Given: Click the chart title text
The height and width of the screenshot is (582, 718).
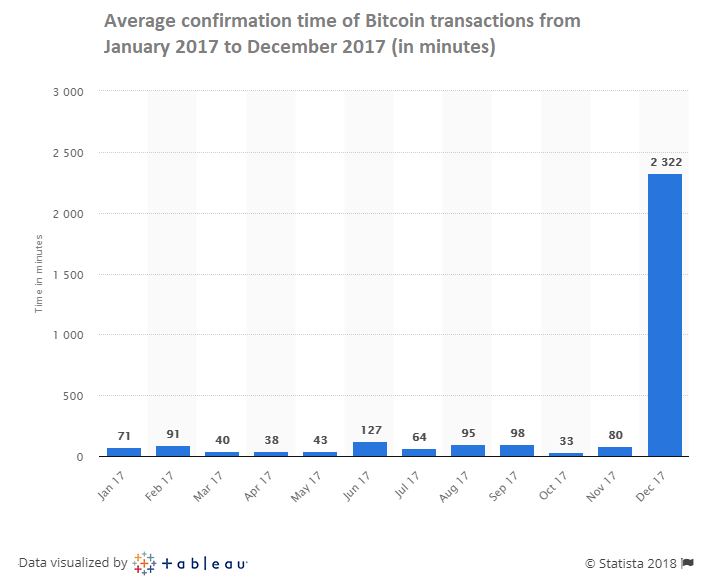Looking at the screenshot, I should 342,33.
